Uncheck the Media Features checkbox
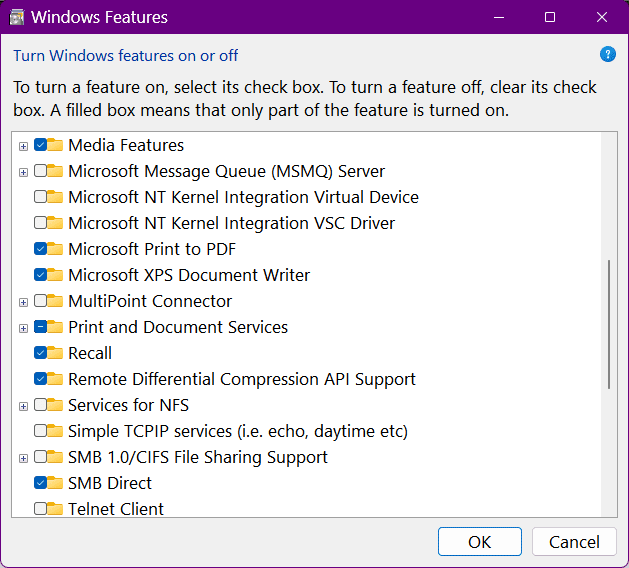This screenshot has height=568, width=629. [41, 145]
